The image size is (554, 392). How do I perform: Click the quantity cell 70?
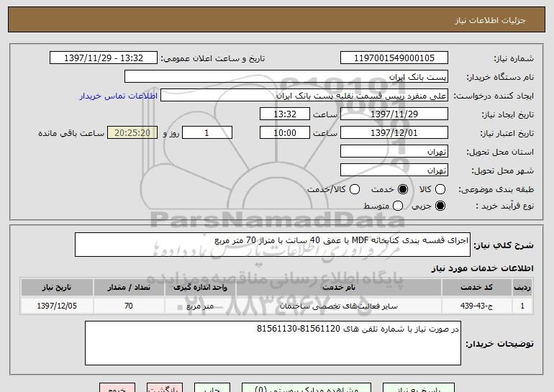129,306
